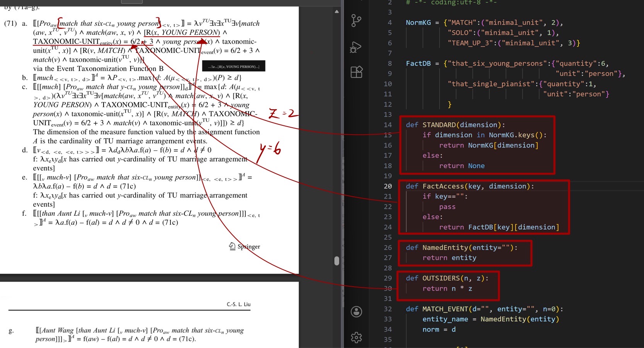Click the 'def NamedEntity(entity=""):' code line
This screenshot has height=348, width=644.
click(x=462, y=247)
